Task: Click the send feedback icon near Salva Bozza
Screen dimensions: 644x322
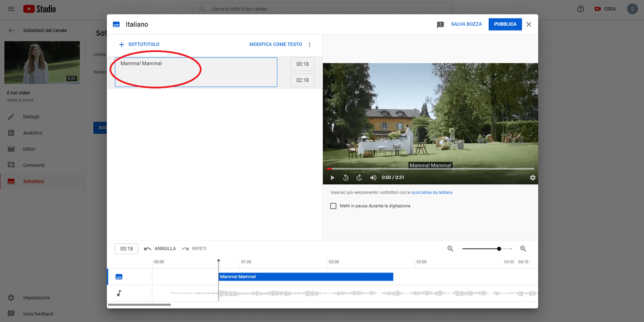Action: click(x=440, y=25)
